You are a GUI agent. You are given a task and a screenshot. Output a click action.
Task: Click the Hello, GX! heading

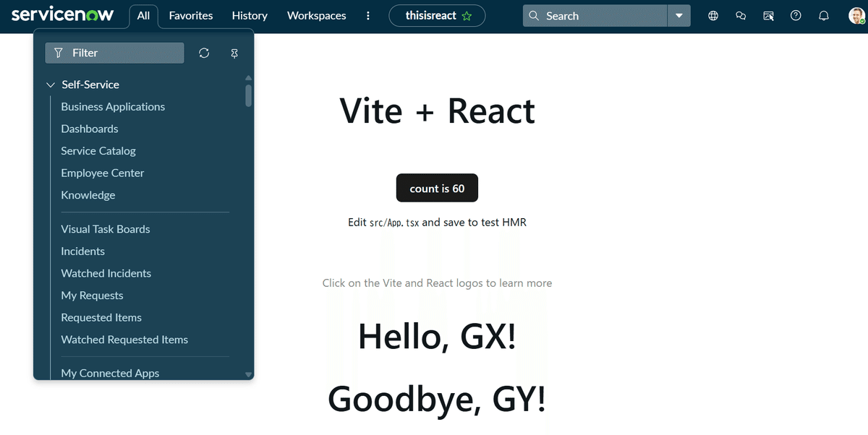[x=437, y=336]
